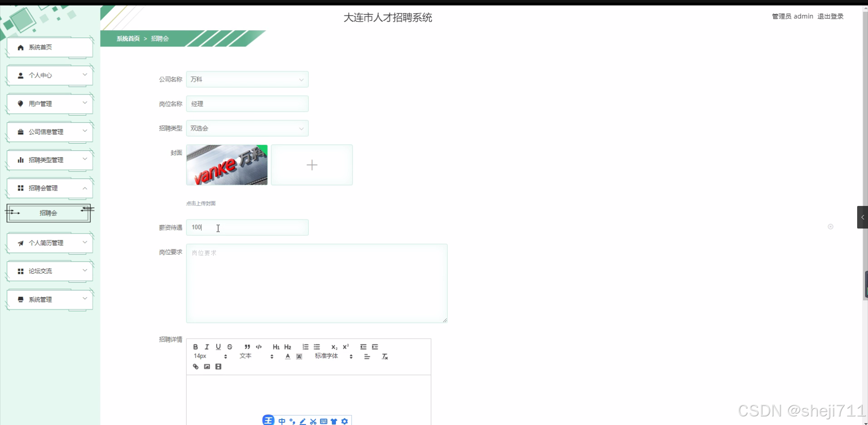The width and height of the screenshot is (868, 425).
Task: Open the font color picker
Action: point(288,356)
